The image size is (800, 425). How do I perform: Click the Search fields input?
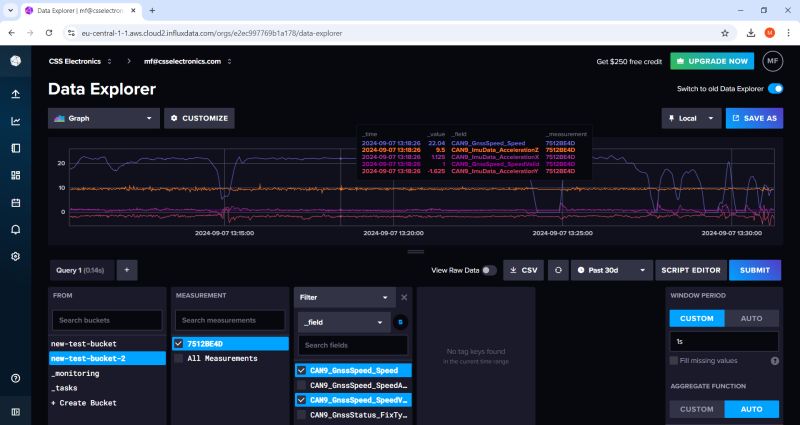coord(353,345)
